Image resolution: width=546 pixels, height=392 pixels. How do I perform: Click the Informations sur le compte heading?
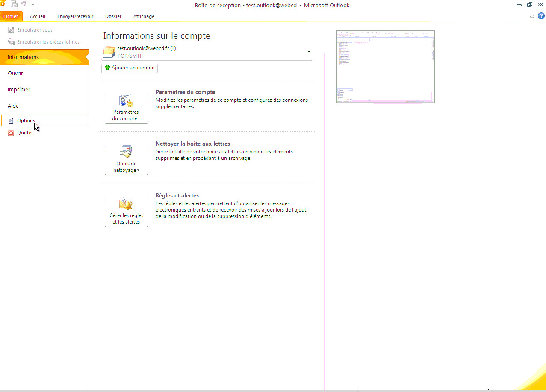(x=157, y=36)
